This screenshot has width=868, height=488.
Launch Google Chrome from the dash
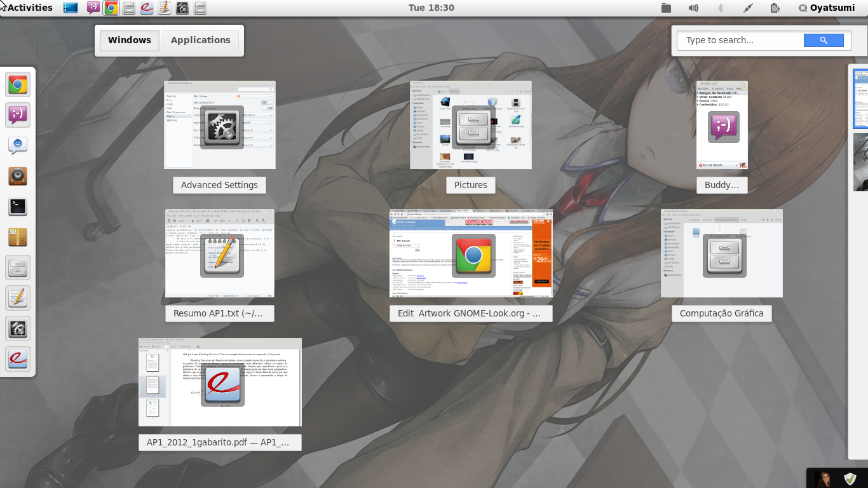[x=18, y=85]
